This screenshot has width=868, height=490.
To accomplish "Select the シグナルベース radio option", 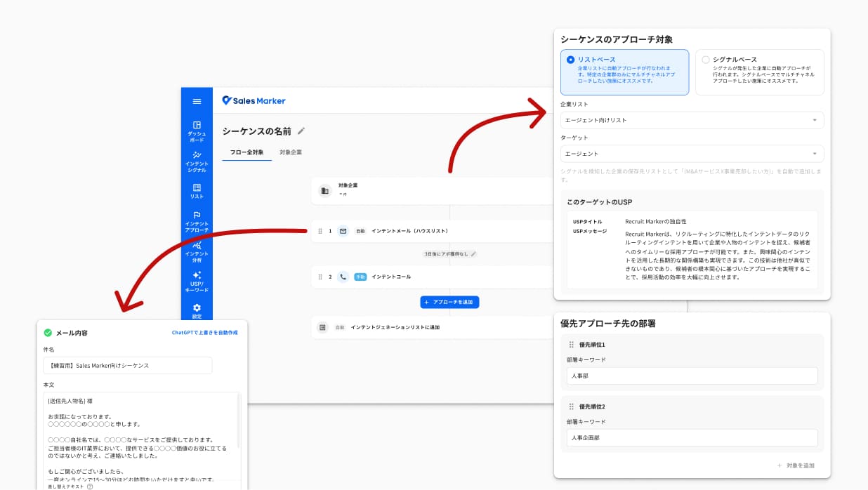I will 706,60.
